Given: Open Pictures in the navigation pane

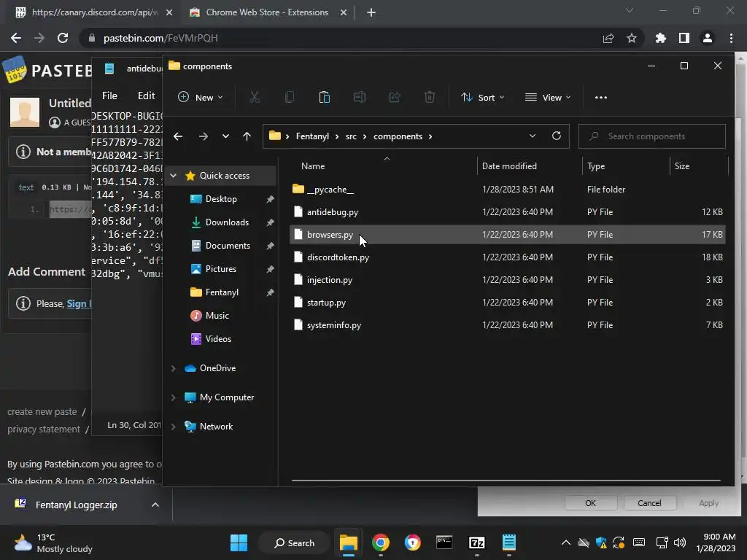Looking at the screenshot, I should 220,269.
